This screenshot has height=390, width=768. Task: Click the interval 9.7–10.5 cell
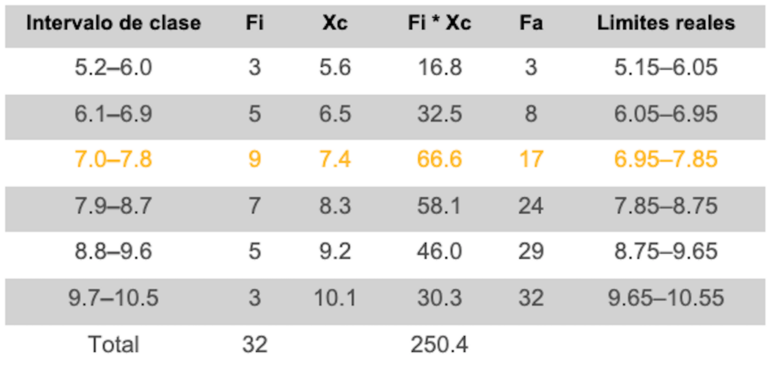point(113,298)
